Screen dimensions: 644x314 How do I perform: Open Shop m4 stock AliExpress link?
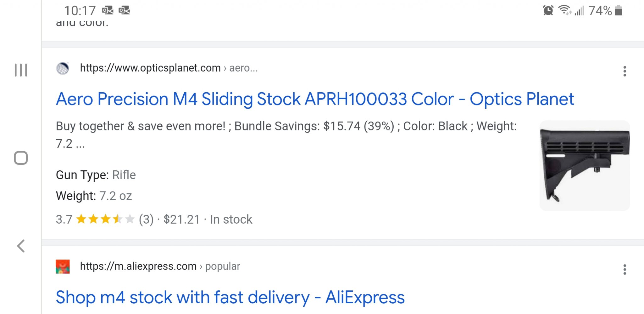point(230,297)
